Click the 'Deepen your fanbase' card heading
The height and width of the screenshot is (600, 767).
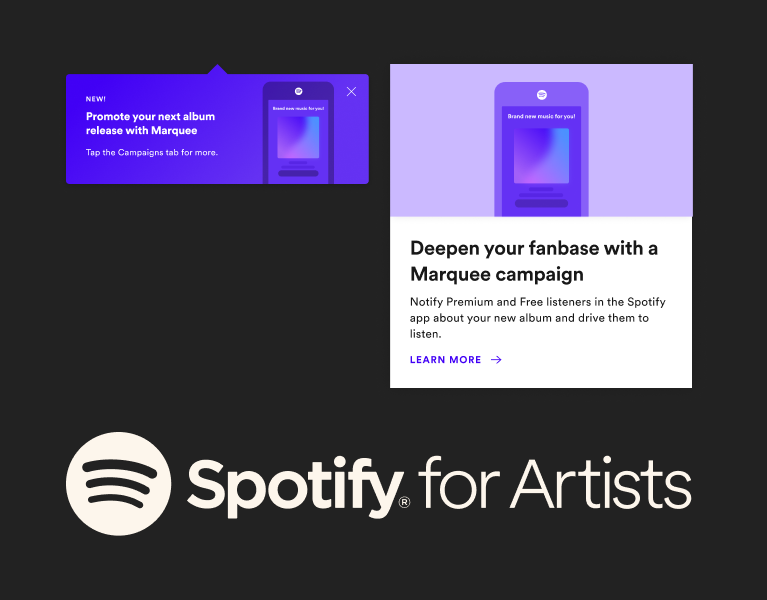[534, 261]
